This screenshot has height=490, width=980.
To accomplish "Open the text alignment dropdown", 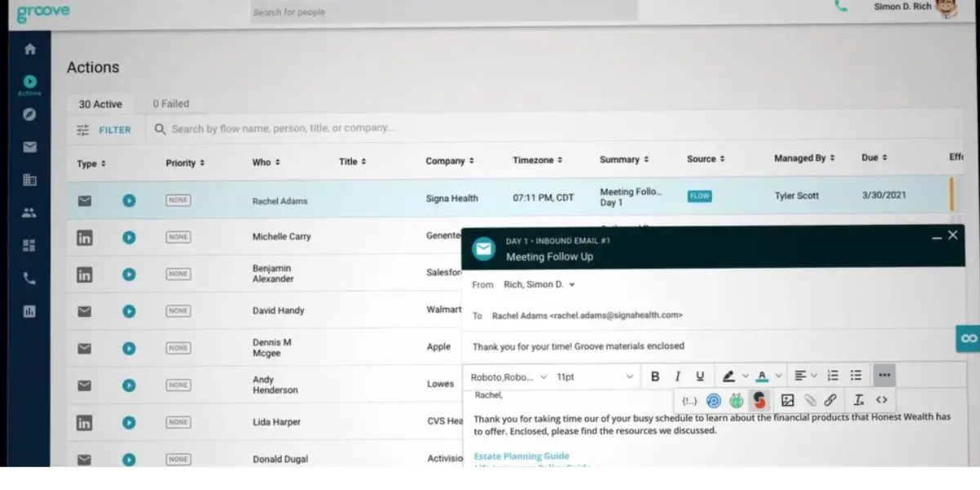I will [x=806, y=376].
